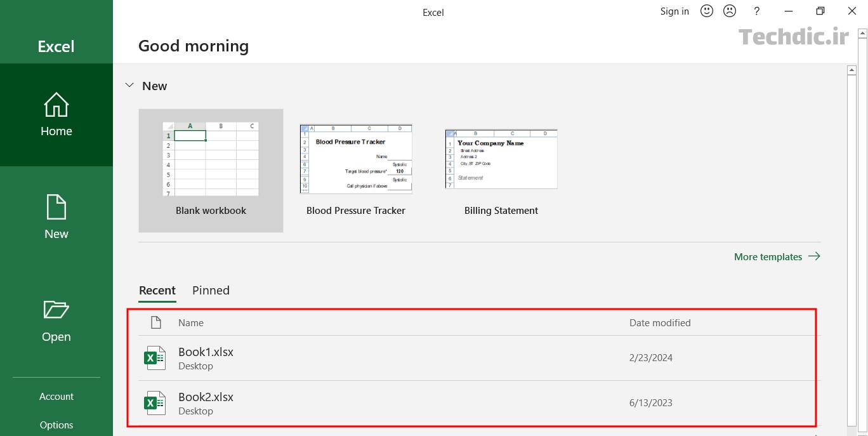Click Sign in at the top

point(674,11)
